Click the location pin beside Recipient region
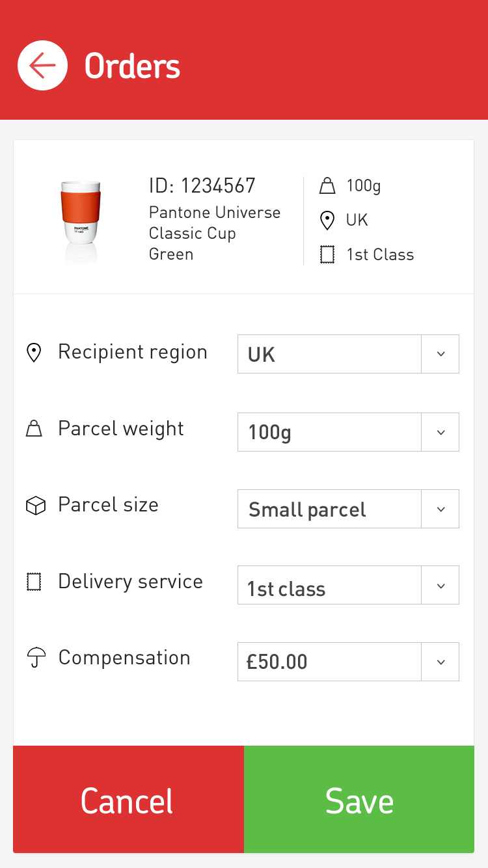 click(34, 353)
